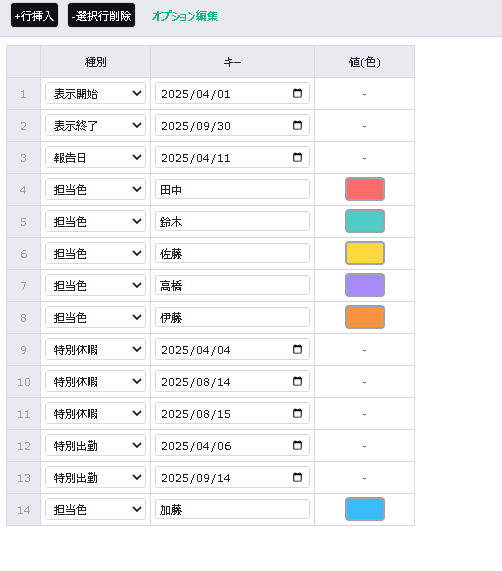Open the 特別休暇 dropdown in row 11
Screen dimensions: 502x571
click(x=95, y=413)
